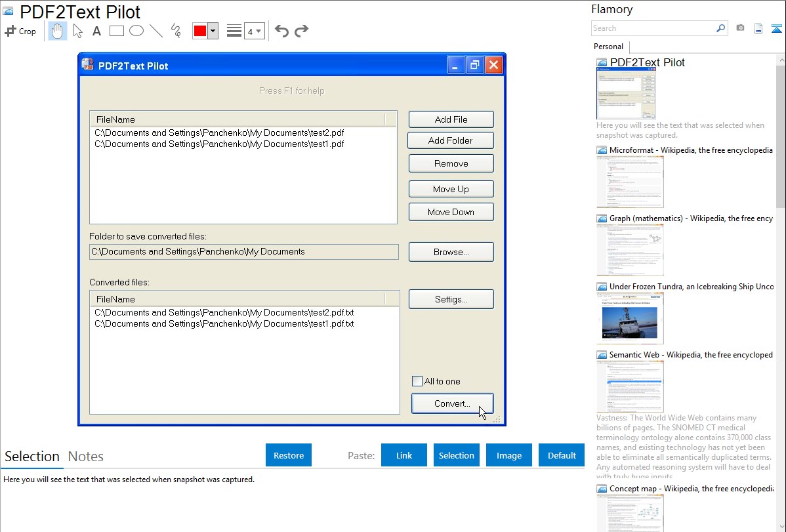Click the Move Up button

tap(451, 189)
